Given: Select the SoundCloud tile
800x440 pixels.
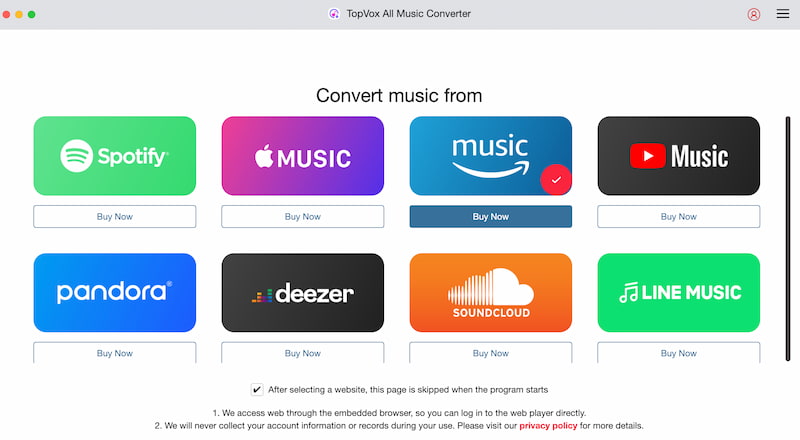Looking at the screenshot, I should coord(490,292).
